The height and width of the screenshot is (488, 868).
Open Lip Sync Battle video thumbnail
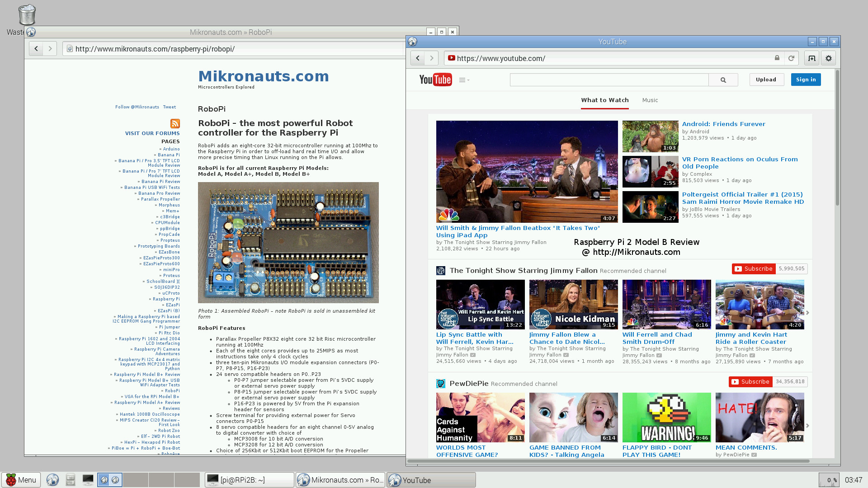[x=480, y=304]
